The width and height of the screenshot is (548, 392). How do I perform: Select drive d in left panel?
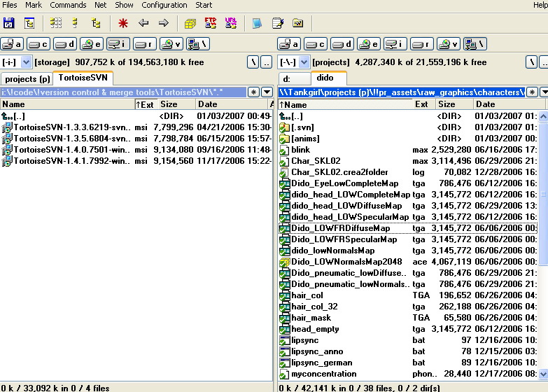(64, 44)
